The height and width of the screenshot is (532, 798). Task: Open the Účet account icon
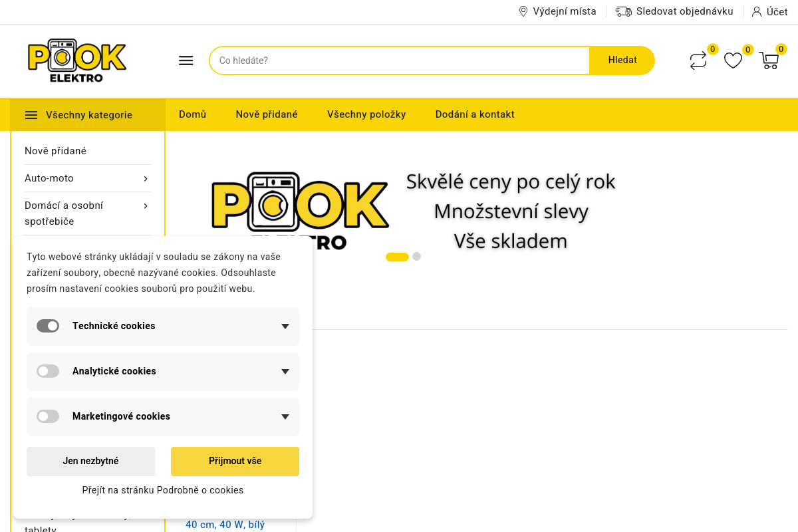tap(757, 11)
